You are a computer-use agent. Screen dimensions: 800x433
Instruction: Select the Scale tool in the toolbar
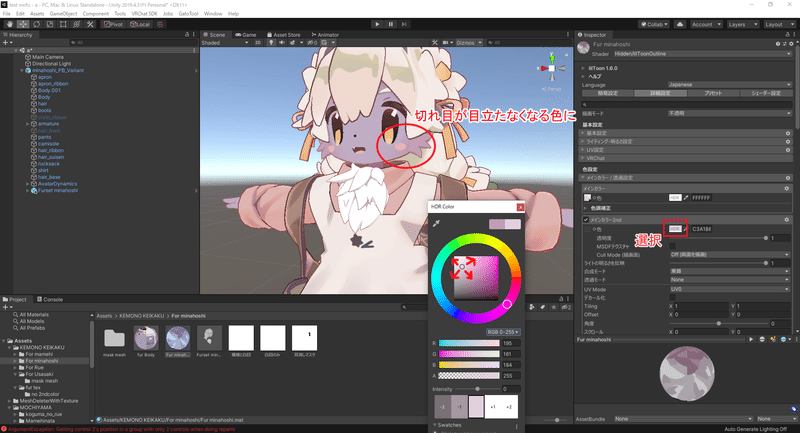(49, 24)
